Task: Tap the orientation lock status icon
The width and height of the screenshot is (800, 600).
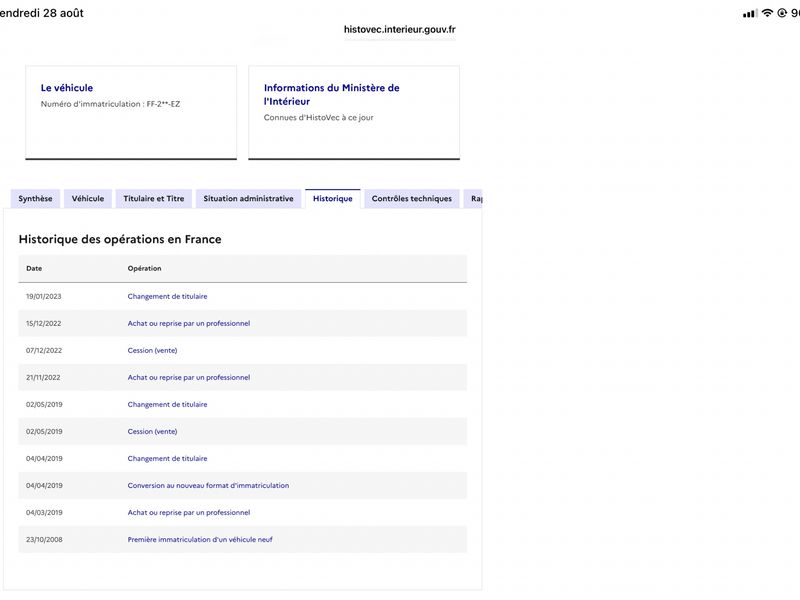Action: point(782,13)
